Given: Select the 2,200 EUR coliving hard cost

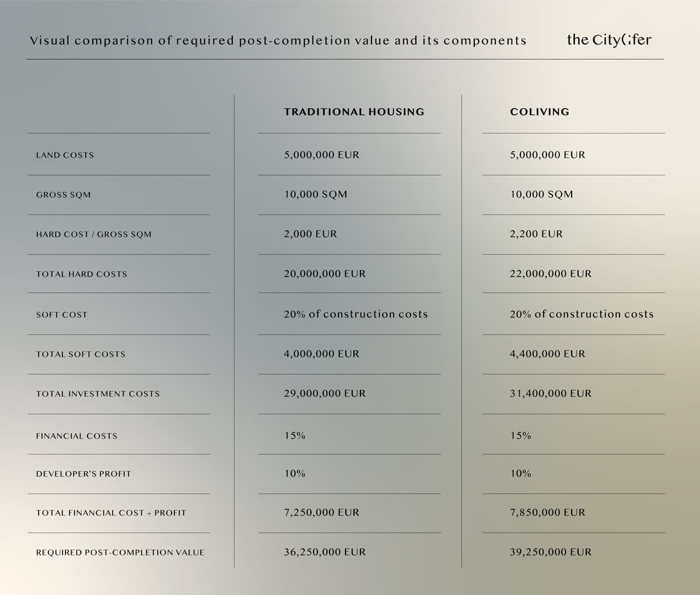Looking at the screenshot, I should [x=536, y=234].
